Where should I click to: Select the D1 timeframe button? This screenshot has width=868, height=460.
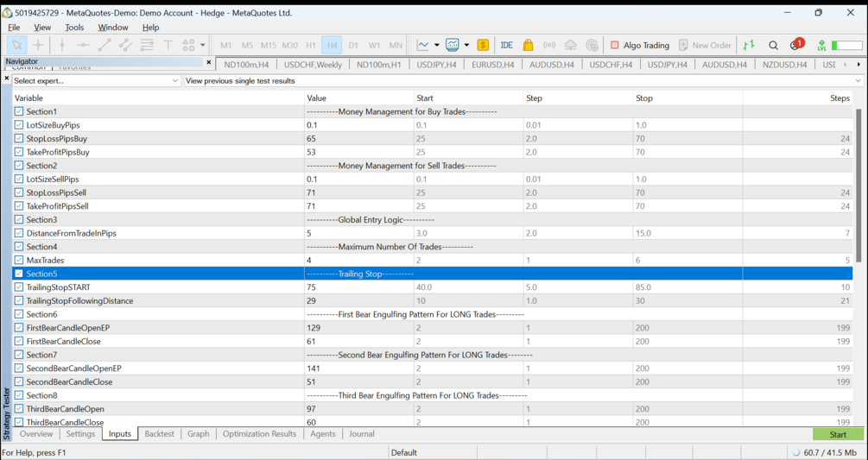pyautogui.click(x=353, y=46)
